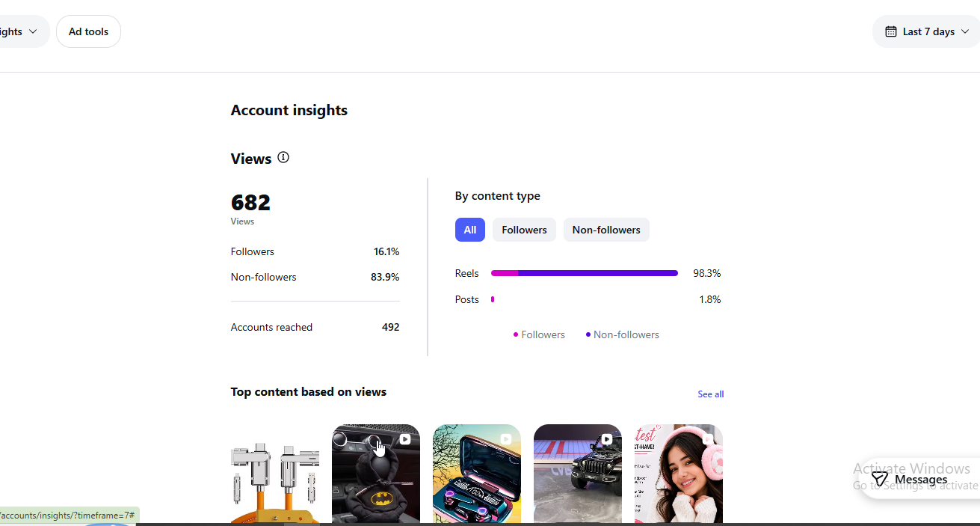Open the black jeep reel thumbnail
This screenshot has height=526, width=980.
click(x=578, y=474)
